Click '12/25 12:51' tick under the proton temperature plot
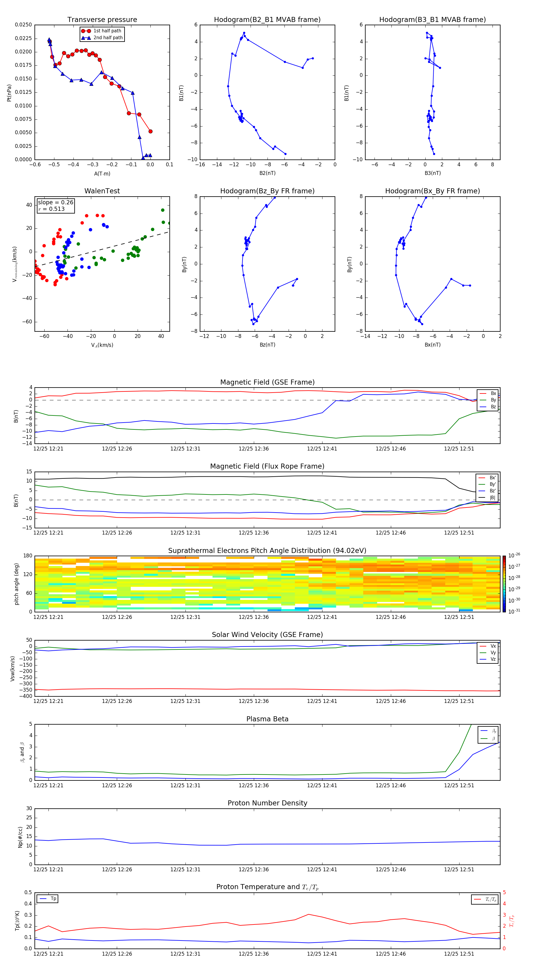The width and height of the screenshot is (535, 980). [x=459, y=954]
